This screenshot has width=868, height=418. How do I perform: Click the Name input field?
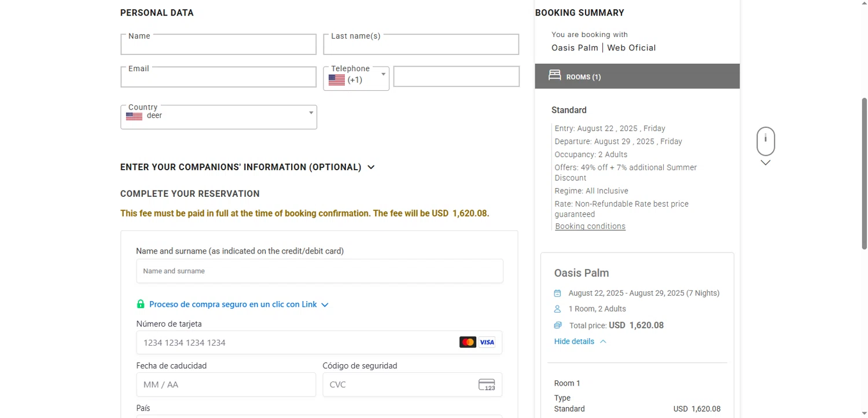[218, 45]
